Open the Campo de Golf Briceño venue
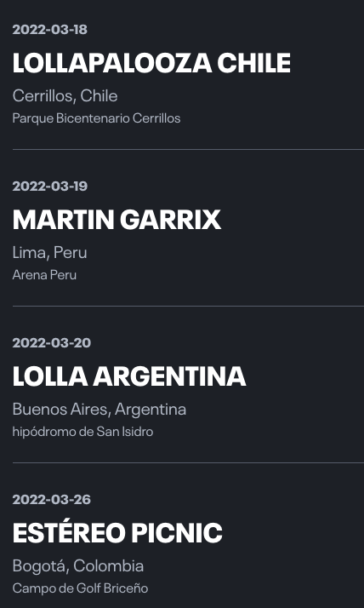 (80, 588)
